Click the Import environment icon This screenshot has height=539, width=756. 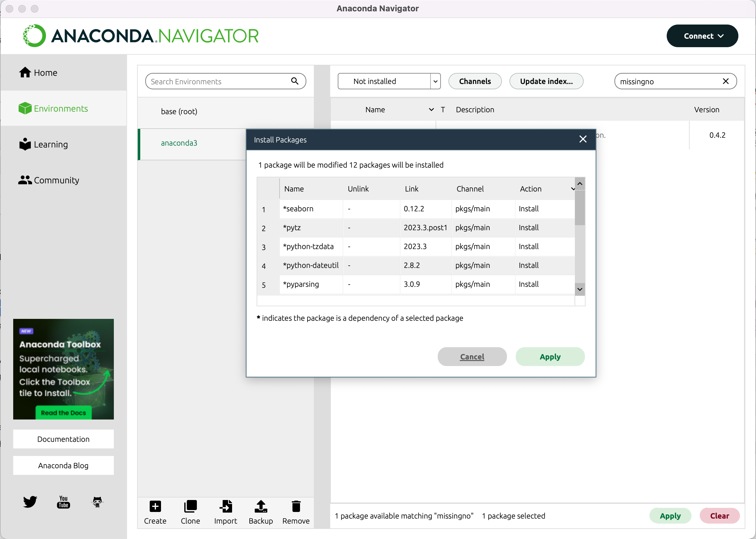coord(226,507)
